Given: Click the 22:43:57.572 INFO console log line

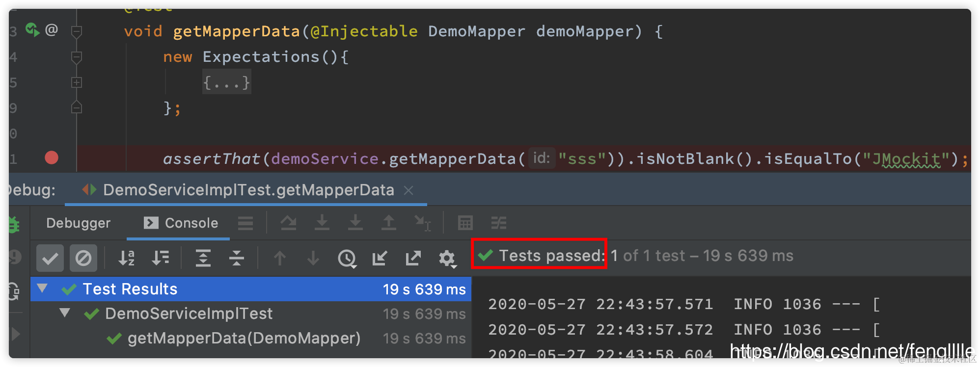Looking at the screenshot, I should click(683, 330).
